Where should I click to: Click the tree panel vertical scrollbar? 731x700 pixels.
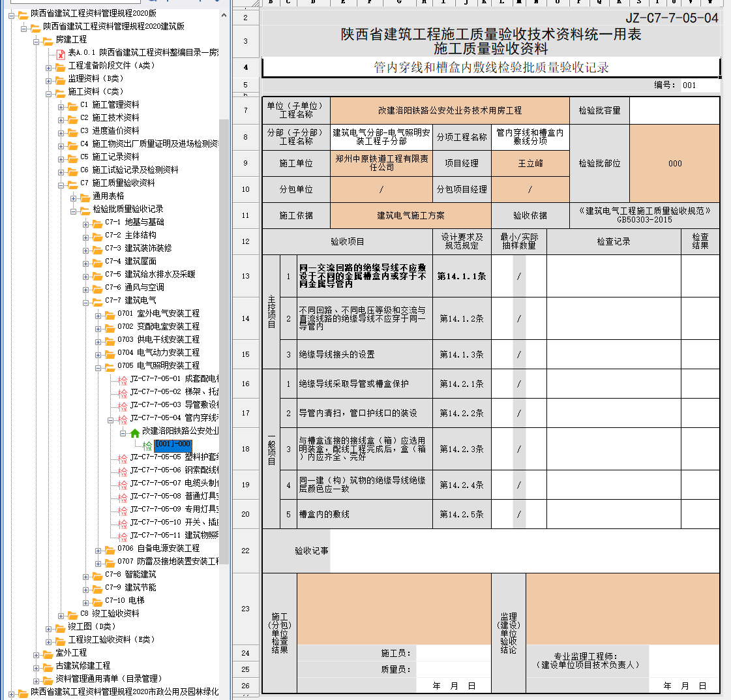(x=224, y=326)
